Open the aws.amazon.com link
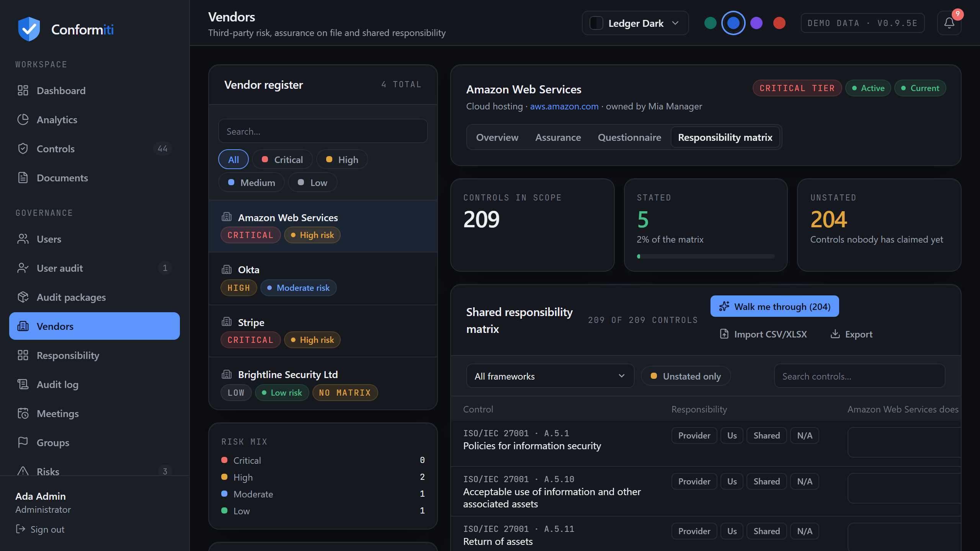 [564, 106]
